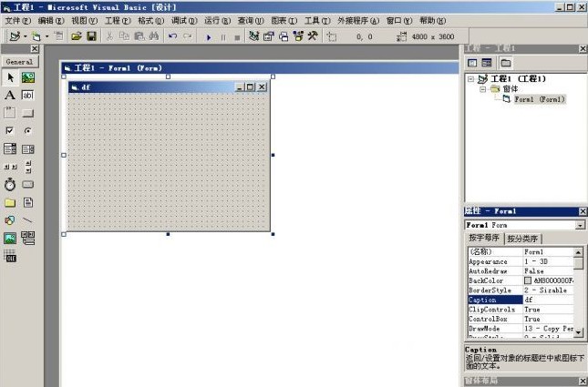Screen dimensions: 588x387
Task: Open the Properties Window toolbar icon
Action: point(269,36)
